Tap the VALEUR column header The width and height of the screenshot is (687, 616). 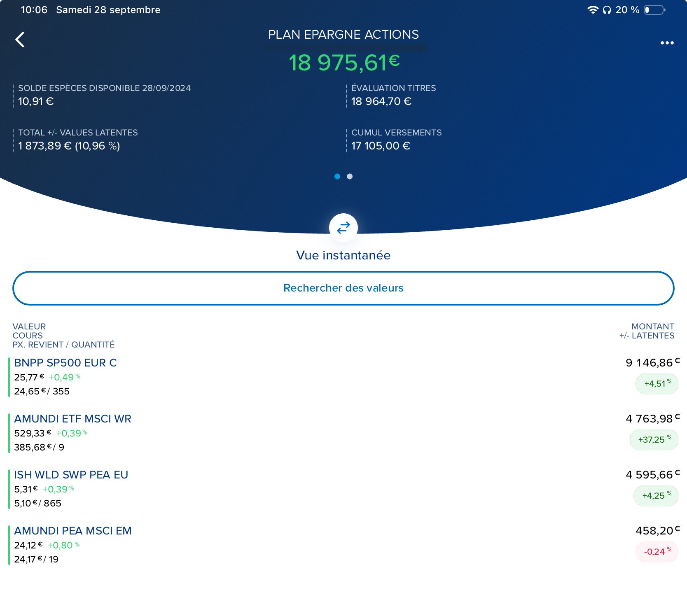(29, 327)
